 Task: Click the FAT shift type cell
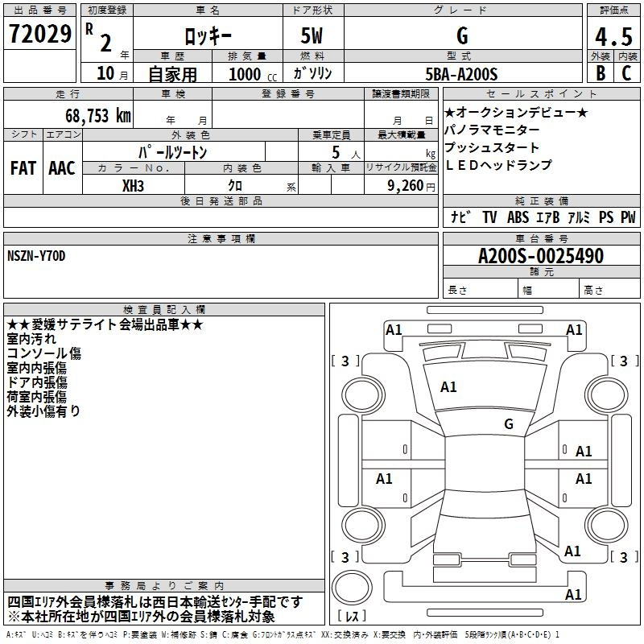(23, 167)
